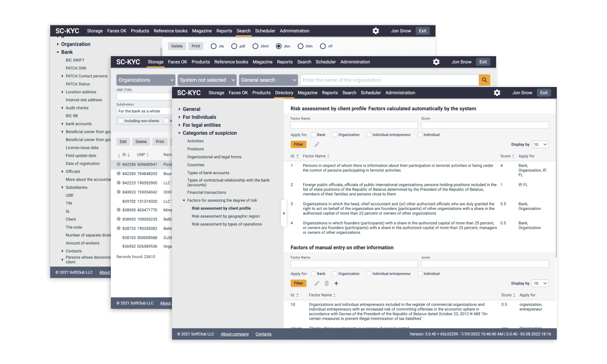
Task: Click the plus icon to add a manual factor
Action: point(336,283)
